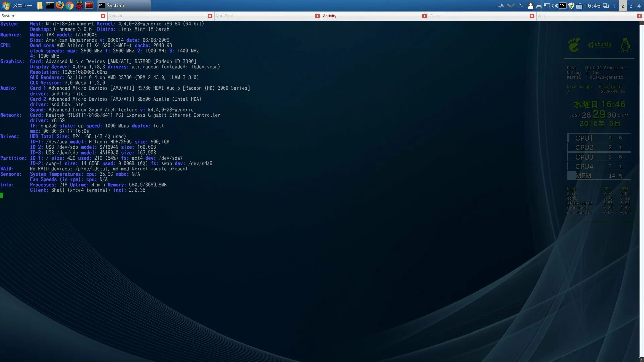Launch the terminal from panel launcher
This screenshot has width=644, height=362.
[x=50, y=5]
